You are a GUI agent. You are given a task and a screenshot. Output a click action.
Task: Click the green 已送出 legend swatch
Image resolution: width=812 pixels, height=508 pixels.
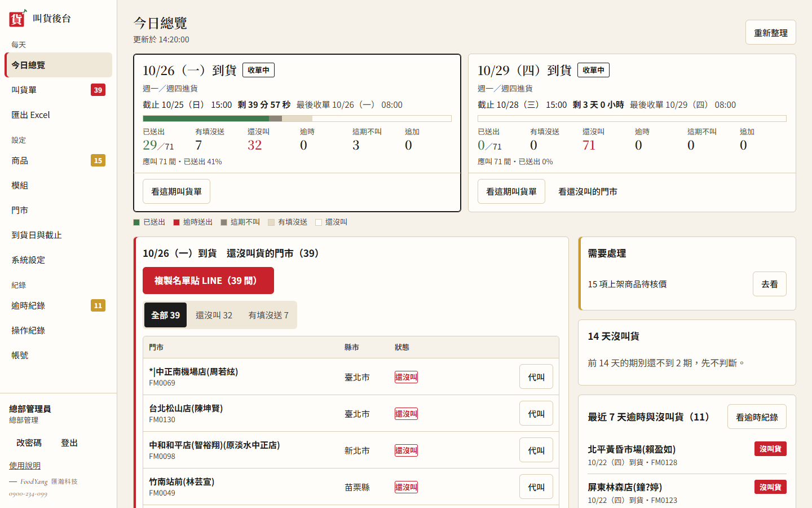(136, 222)
